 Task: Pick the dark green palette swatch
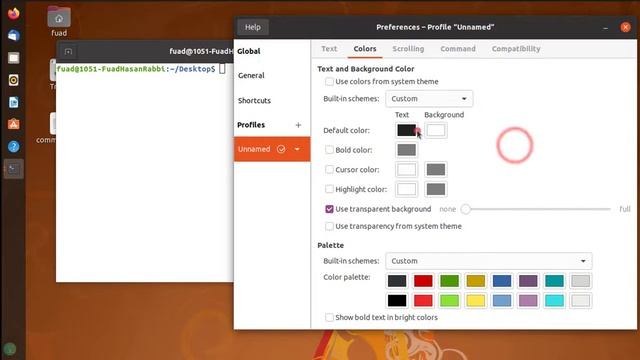[449, 281]
